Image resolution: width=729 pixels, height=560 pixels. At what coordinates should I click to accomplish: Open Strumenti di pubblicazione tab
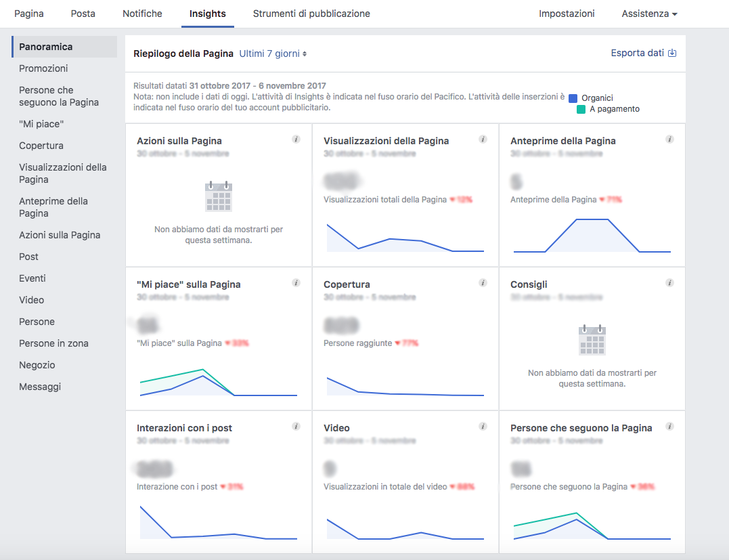coord(311,14)
